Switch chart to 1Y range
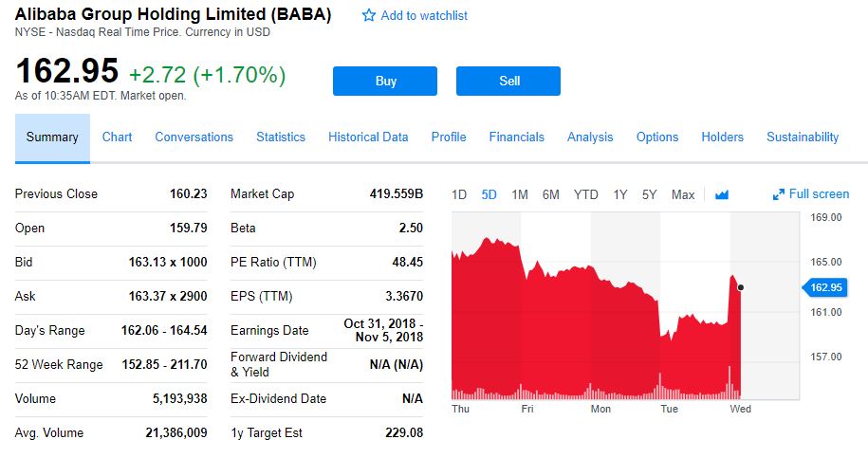The width and height of the screenshot is (868, 458). (x=620, y=194)
